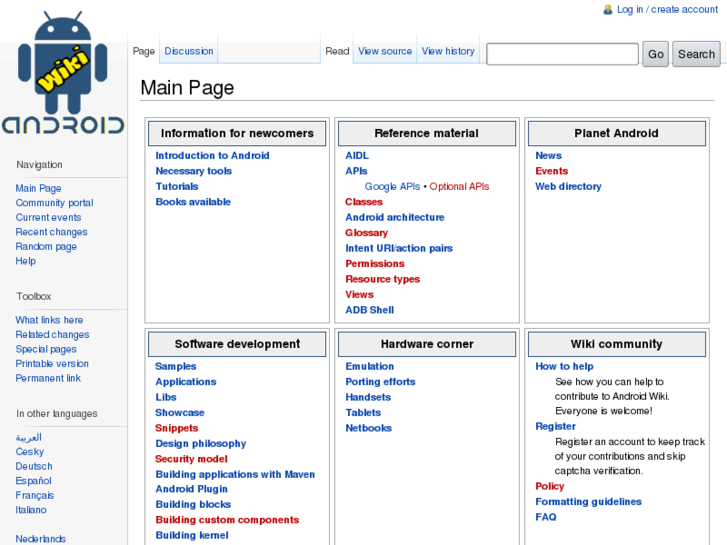Image resolution: width=727 pixels, height=545 pixels.
Task: Switch language to Arabic (العربية)
Action: [29, 437]
